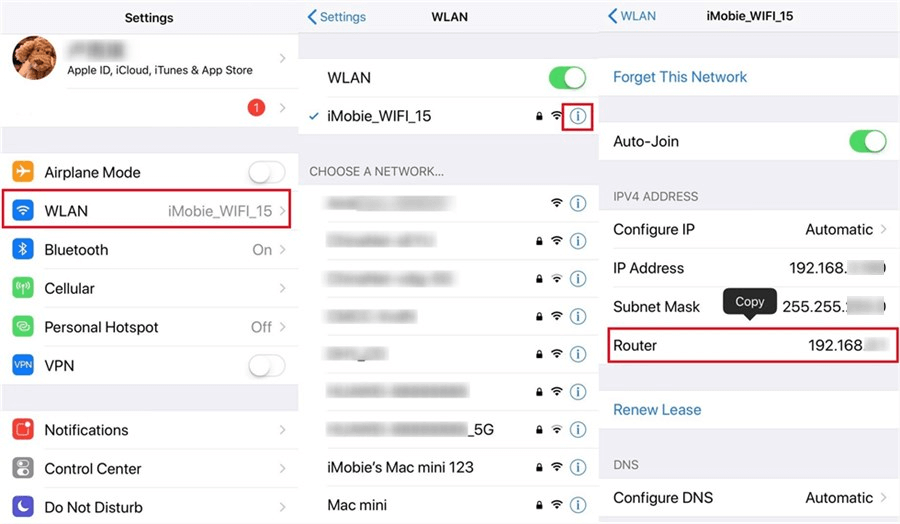Open the WLAN iMobie_WIFI_15 settings row
The width and height of the screenshot is (900, 524).
click(x=146, y=210)
